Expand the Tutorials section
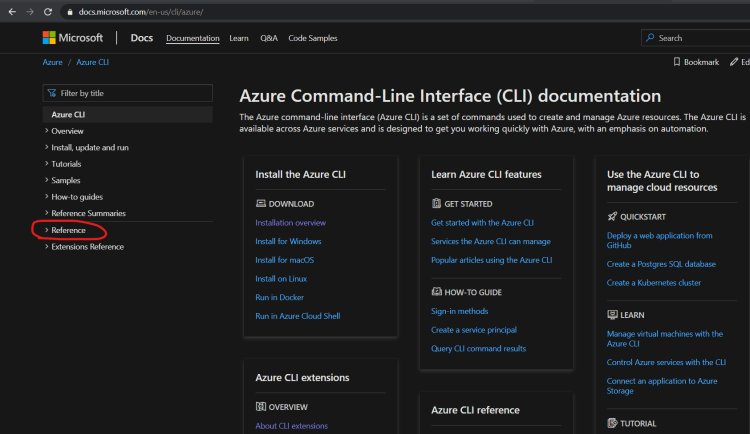 (x=47, y=164)
